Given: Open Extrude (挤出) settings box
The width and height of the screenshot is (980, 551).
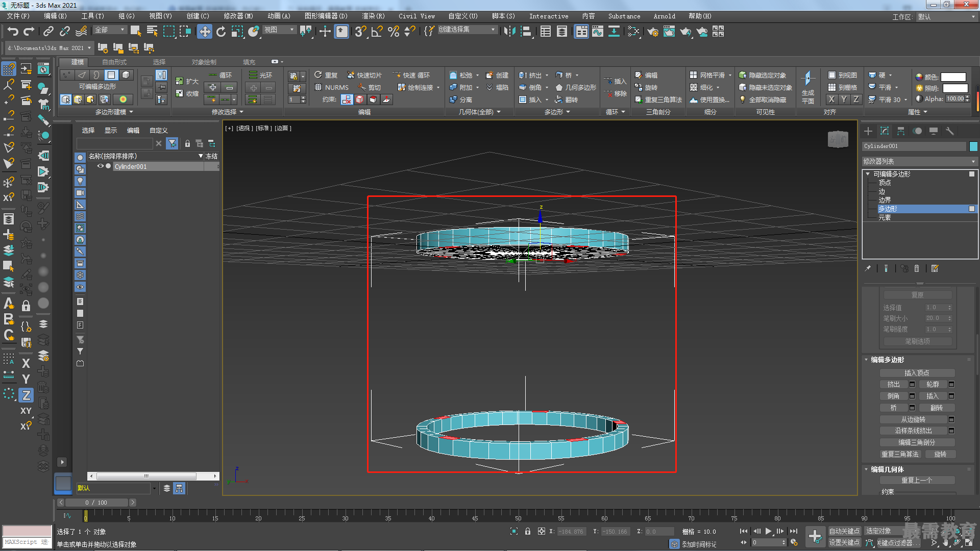Looking at the screenshot, I should (912, 384).
